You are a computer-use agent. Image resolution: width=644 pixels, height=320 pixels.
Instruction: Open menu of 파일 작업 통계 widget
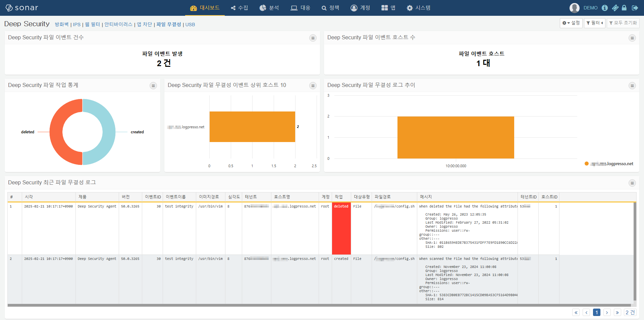point(153,86)
